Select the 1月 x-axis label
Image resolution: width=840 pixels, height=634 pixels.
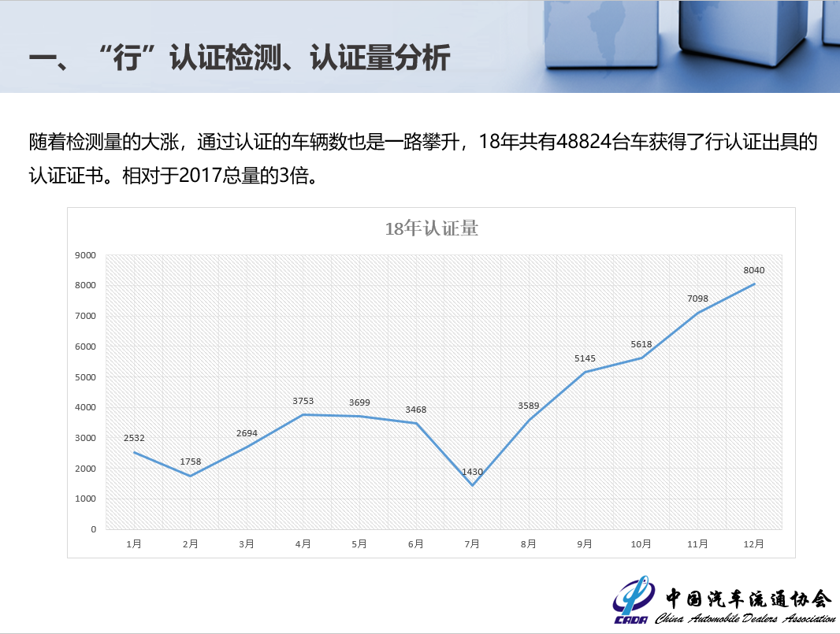[x=134, y=543]
